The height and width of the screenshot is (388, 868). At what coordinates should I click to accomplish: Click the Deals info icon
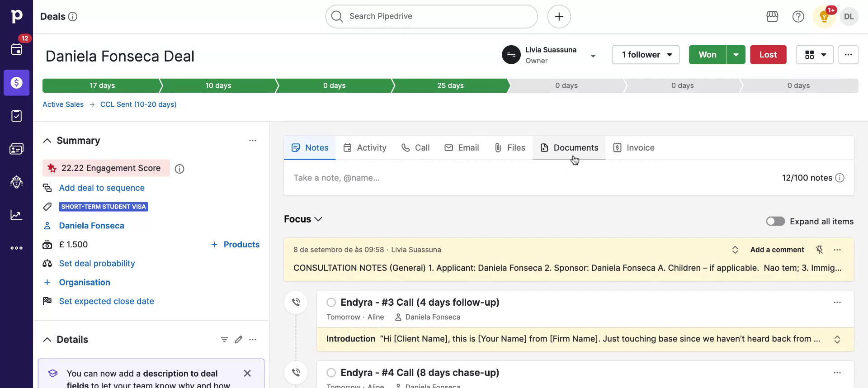pyautogui.click(x=72, y=17)
